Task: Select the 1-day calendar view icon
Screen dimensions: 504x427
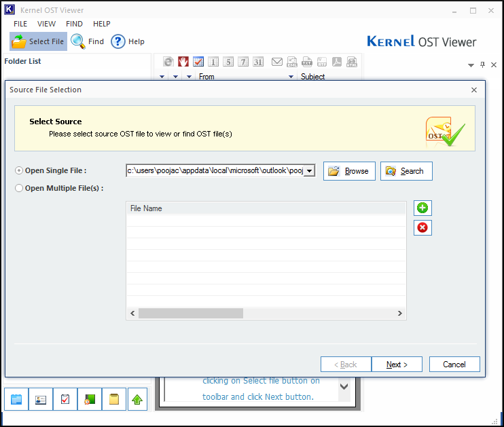Action: [213, 62]
